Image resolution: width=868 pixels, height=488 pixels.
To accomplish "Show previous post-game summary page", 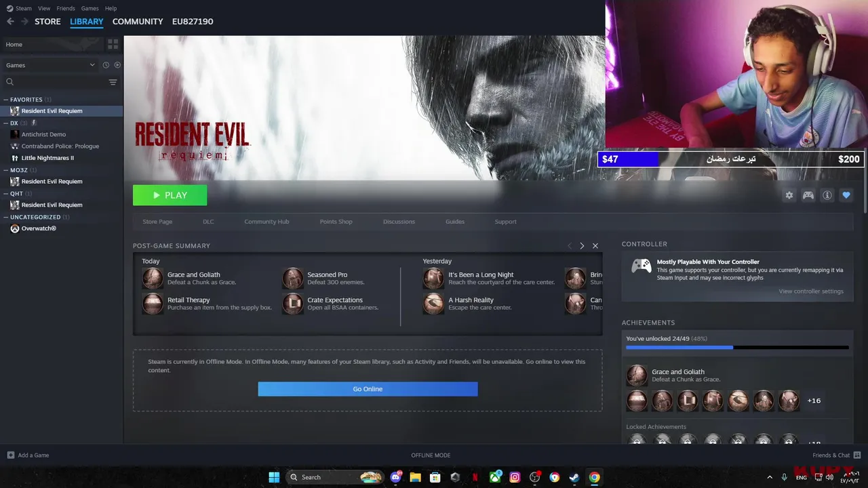I will tap(570, 246).
